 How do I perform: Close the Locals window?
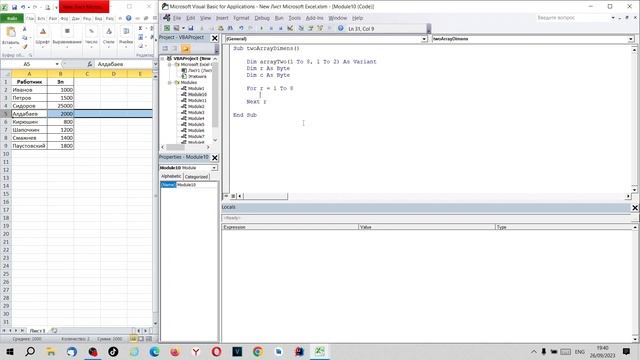click(x=635, y=208)
